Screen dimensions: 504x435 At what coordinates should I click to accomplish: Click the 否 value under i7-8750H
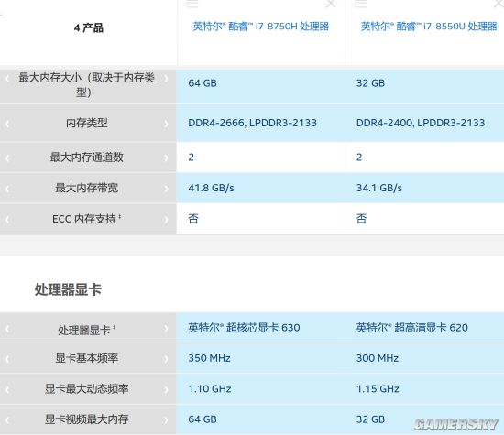(x=193, y=219)
